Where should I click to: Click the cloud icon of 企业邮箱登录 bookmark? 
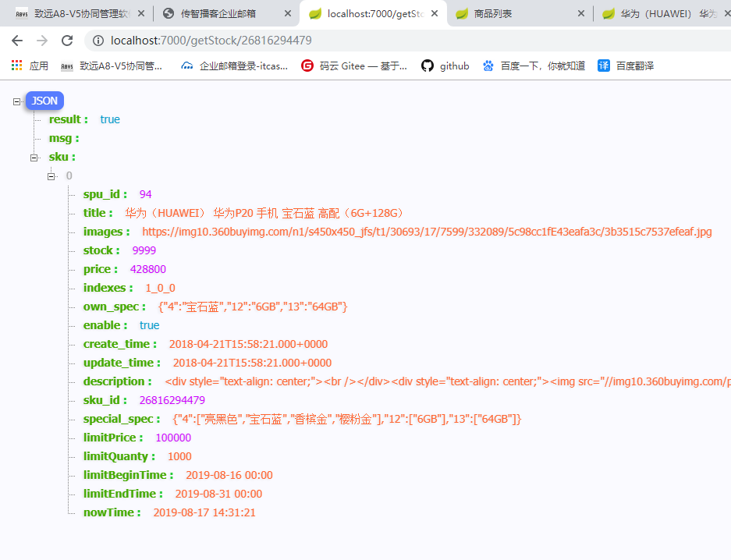(x=187, y=66)
